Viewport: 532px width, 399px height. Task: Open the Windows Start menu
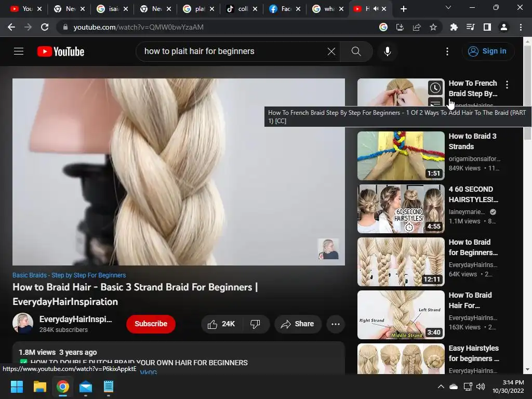[17, 387]
